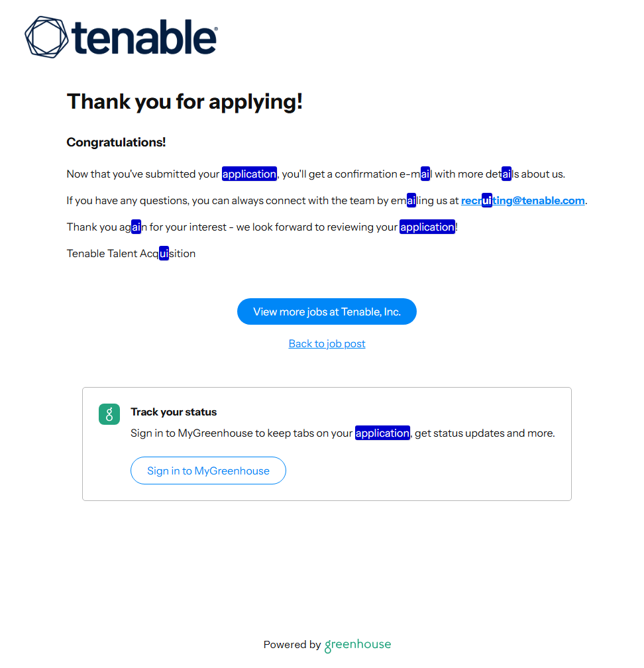
Task: Click highlighted "application" in MyGreenhouse sentence
Action: click(383, 433)
